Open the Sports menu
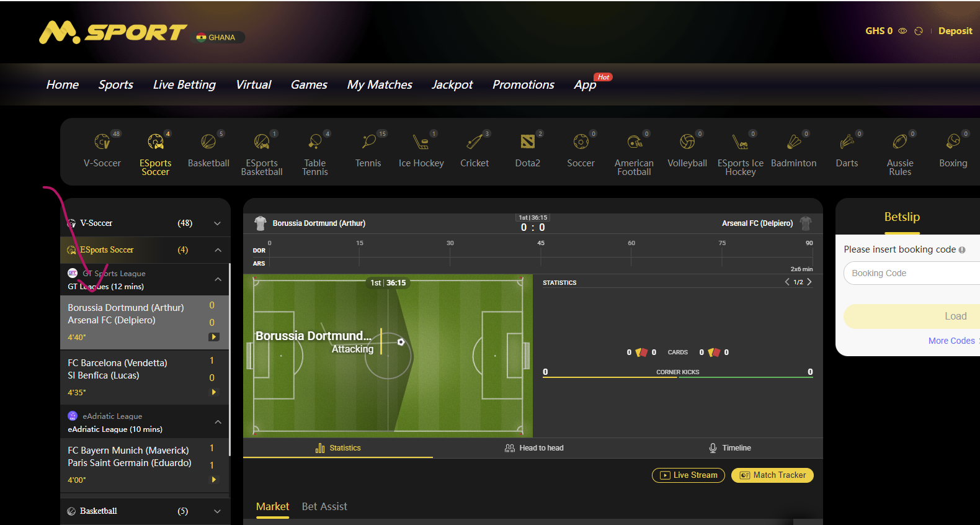This screenshot has height=525, width=980. pos(116,85)
